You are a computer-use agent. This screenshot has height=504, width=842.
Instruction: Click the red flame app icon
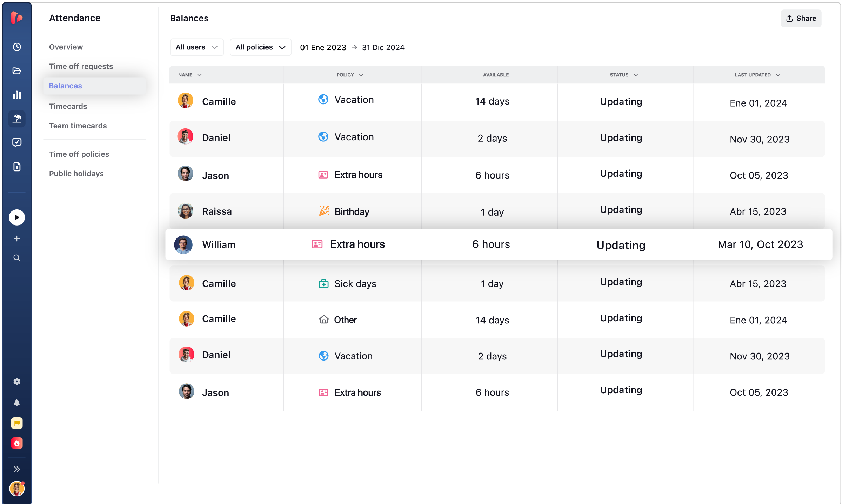click(17, 443)
